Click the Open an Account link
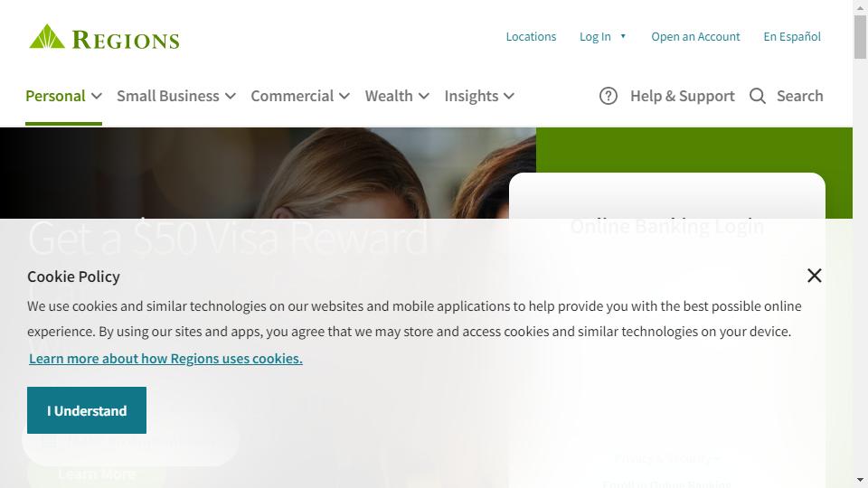This screenshot has height=488, width=868. tap(695, 36)
